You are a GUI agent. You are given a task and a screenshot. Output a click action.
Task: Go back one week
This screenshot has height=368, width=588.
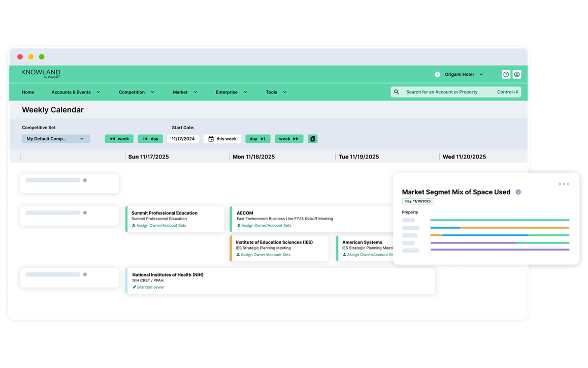point(119,139)
